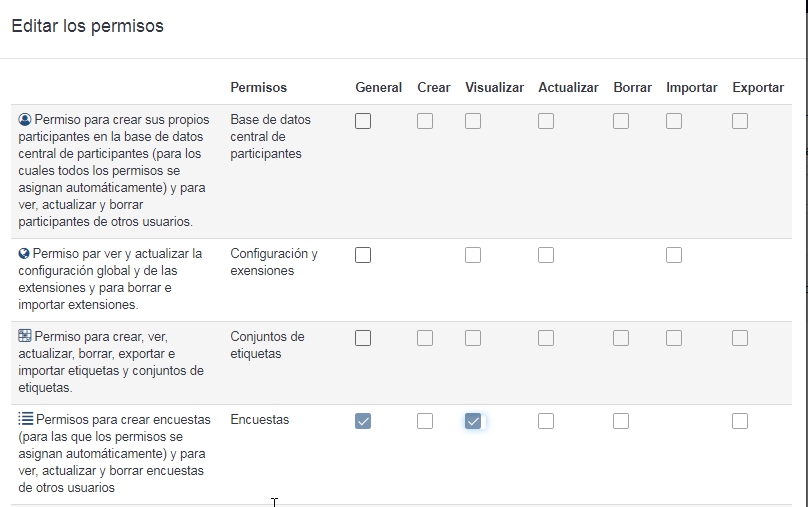Tick Borrar for Encuestas
Image resolution: width=808 pixels, height=507 pixels.
click(621, 421)
